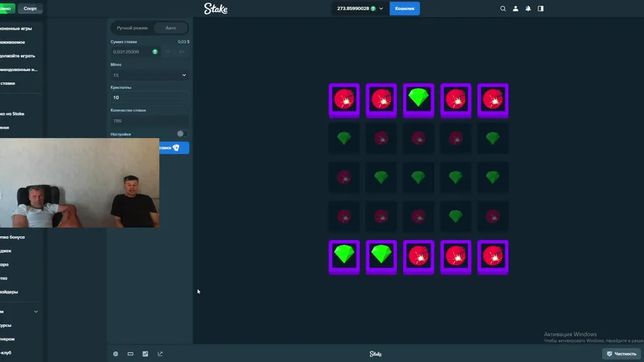Open the Mines count dropdown

(x=149, y=75)
